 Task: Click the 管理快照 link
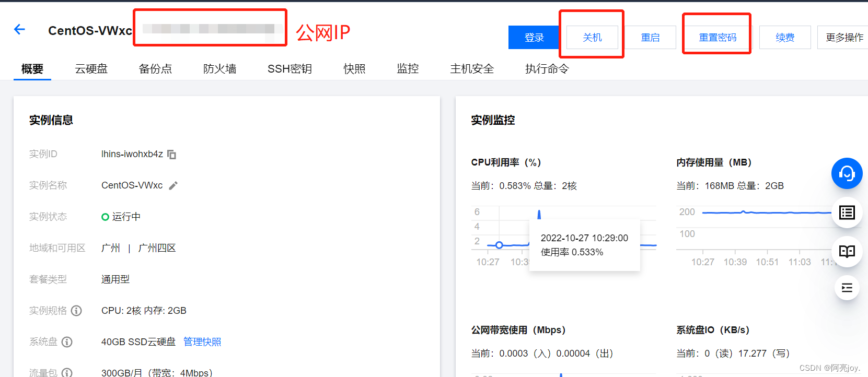[x=202, y=342]
